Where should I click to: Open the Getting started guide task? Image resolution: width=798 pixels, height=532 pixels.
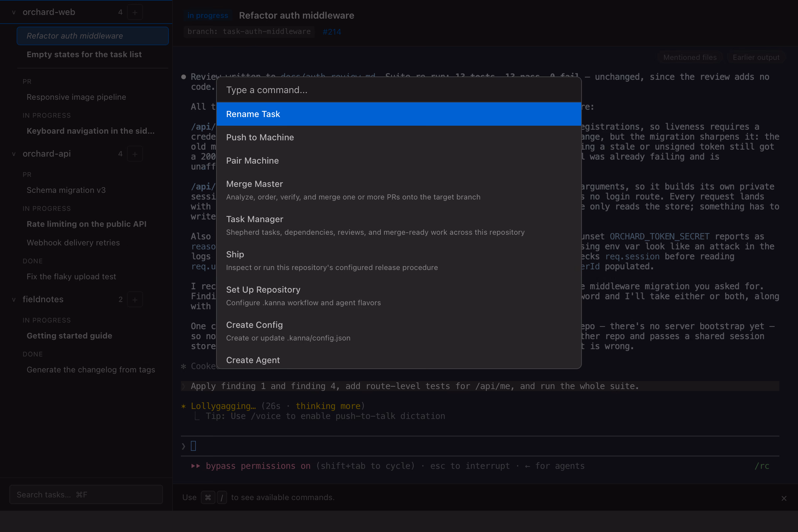click(x=93, y=335)
